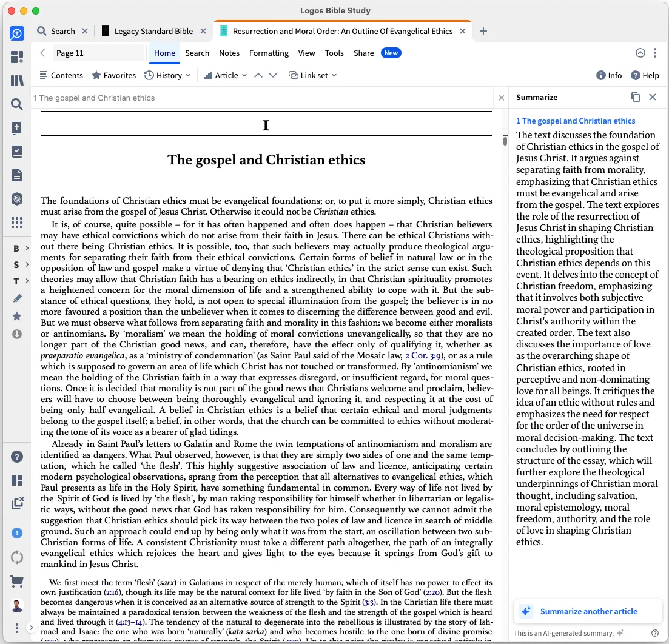Screen dimensions: 669x644
Task: Open the Article dropdown menu
Action: [x=225, y=75]
